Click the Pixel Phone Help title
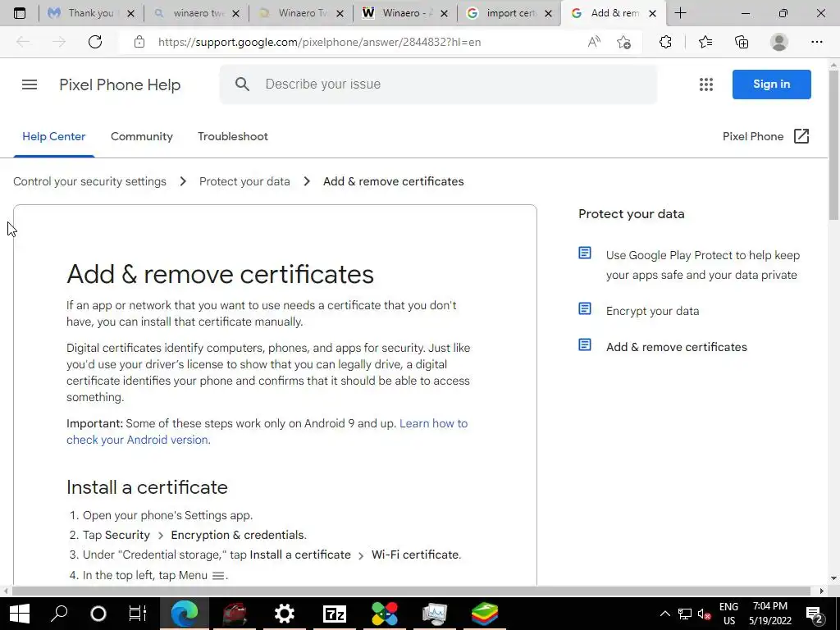The height and width of the screenshot is (630, 840). (x=120, y=84)
